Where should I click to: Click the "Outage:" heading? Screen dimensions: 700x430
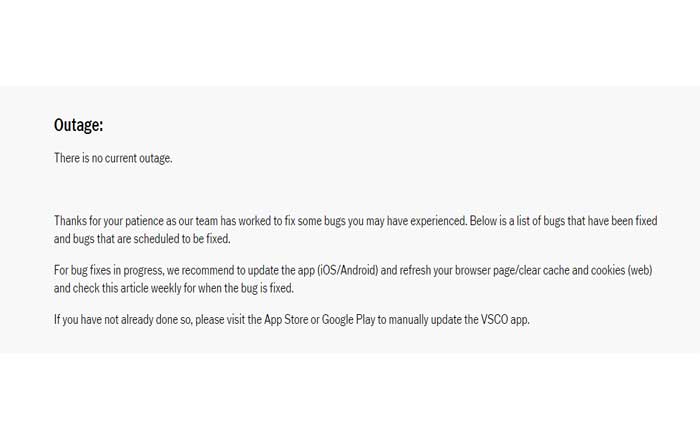[x=78, y=125]
